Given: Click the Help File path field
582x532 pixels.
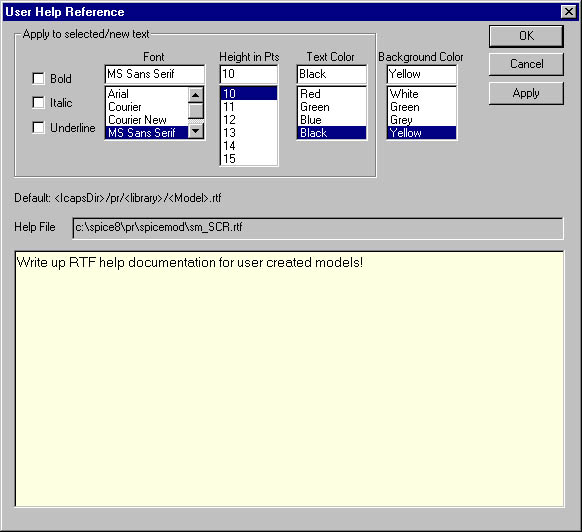Looking at the screenshot, I should [318, 228].
